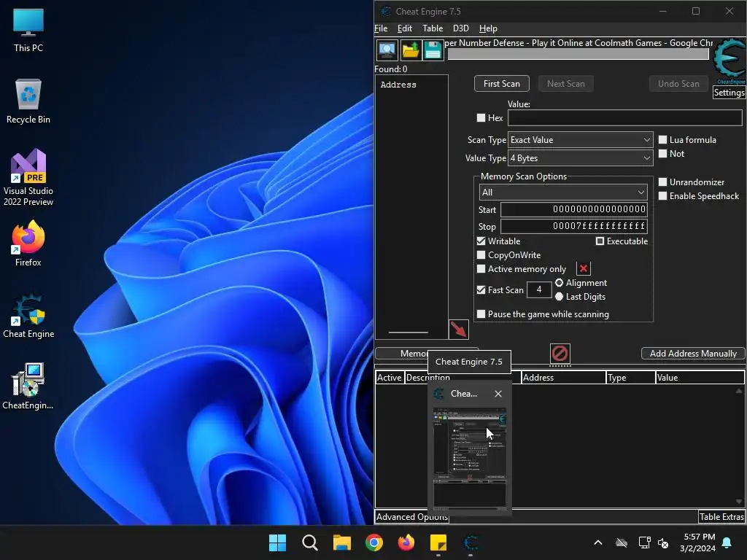
Task: Launch Firefox from desktop shortcut
Action: tap(28, 244)
